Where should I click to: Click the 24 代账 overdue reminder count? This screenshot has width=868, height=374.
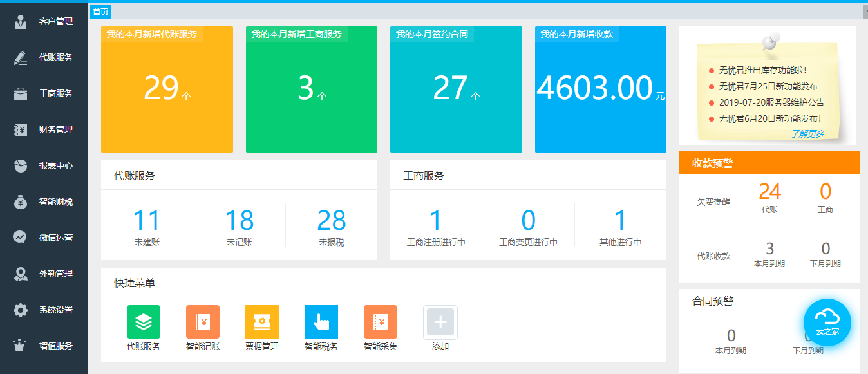(x=769, y=192)
